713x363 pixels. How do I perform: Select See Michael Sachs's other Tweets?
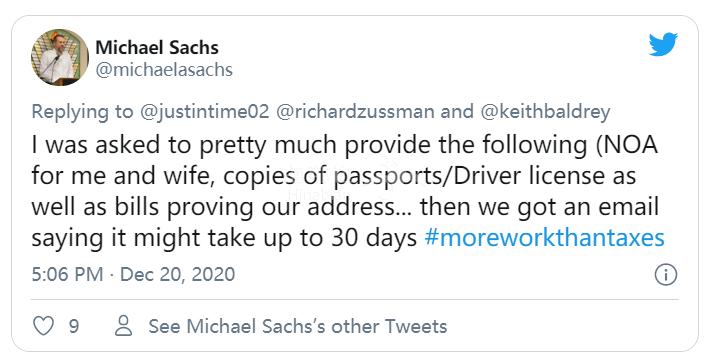coord(298,326)
